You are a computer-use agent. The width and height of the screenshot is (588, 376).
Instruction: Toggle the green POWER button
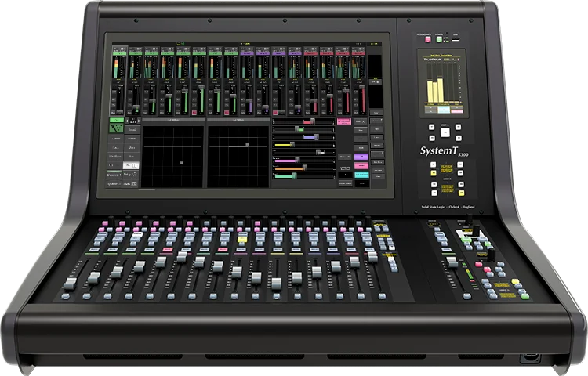click(439, 39)
